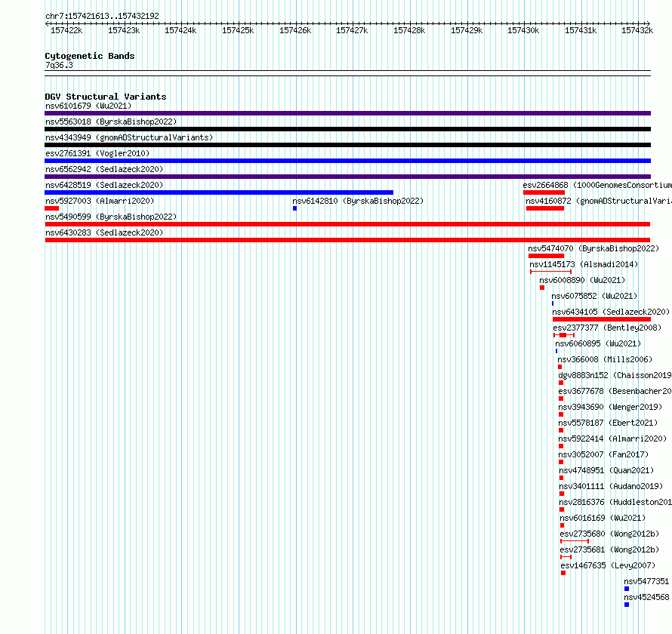
Task: Open the nsv5922414 (Almarri2020) label
Action: pyautogui.click(x=612, y=439)
